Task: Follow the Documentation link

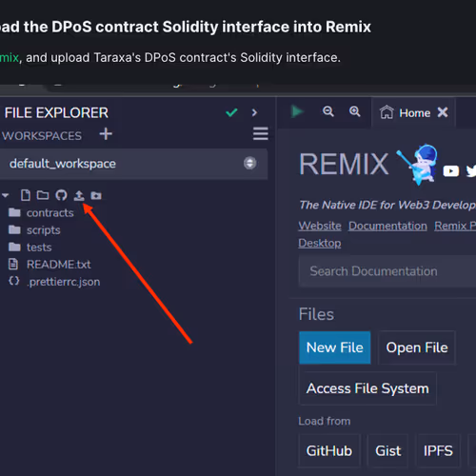Action: pyautogui.click(x=387, y=226)
